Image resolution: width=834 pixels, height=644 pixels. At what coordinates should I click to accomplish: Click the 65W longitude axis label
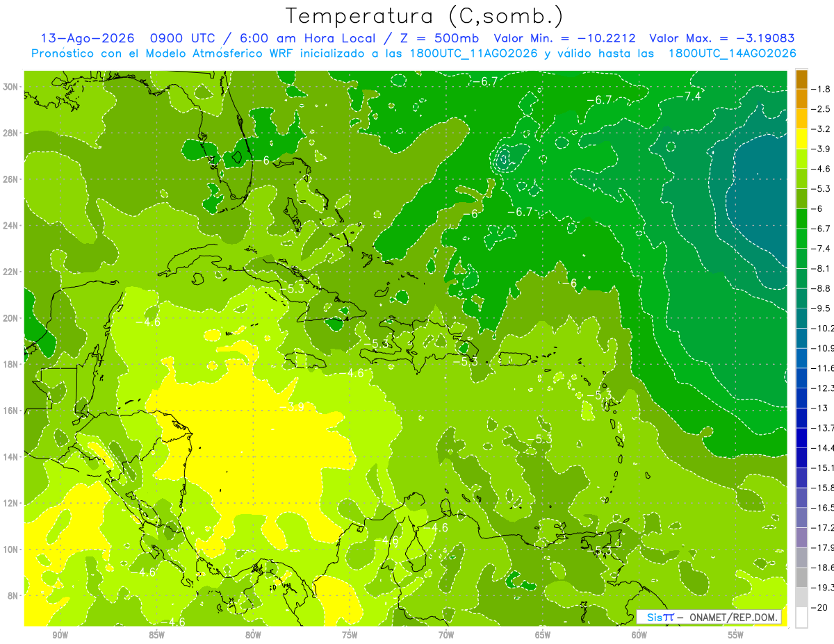click(543, 635)
